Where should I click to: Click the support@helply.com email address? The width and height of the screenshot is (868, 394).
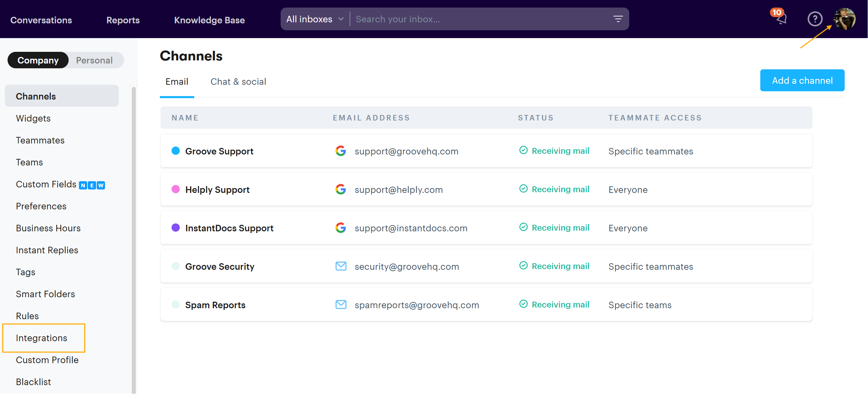(399, 189)
